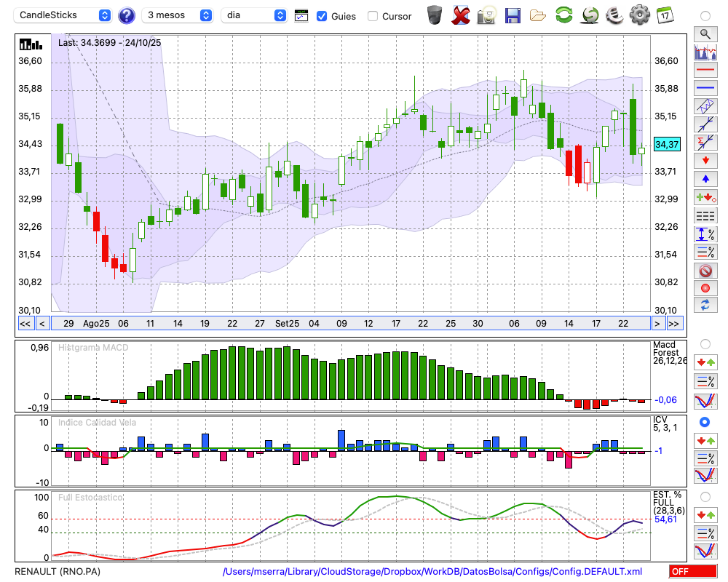Click the RENAULT (RNO.PA) ticker label

58,571
